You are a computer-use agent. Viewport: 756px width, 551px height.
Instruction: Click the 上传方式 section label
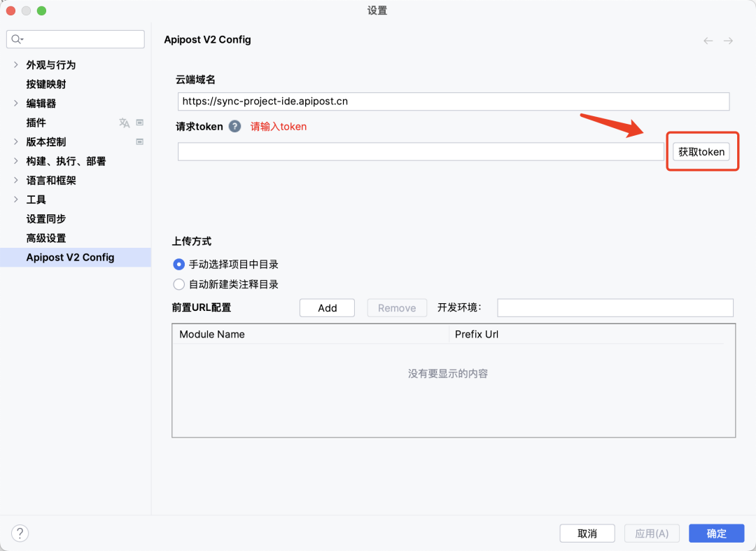pyautogui.click(x=192, y=241)
